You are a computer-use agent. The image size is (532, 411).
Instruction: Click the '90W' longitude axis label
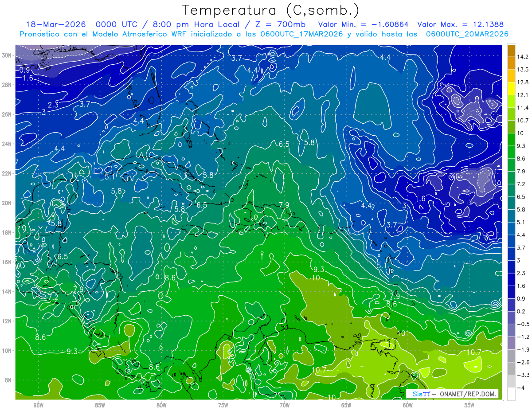[x=38, y=406]
